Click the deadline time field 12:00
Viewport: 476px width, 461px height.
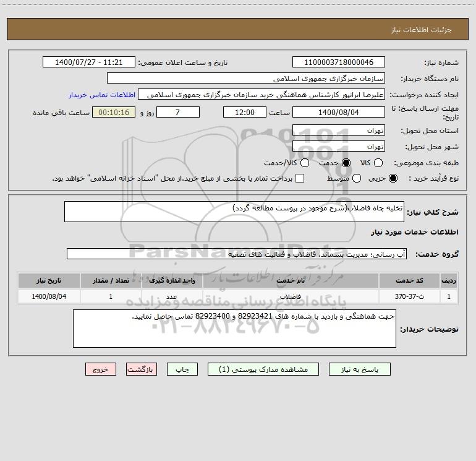[245, 112]
